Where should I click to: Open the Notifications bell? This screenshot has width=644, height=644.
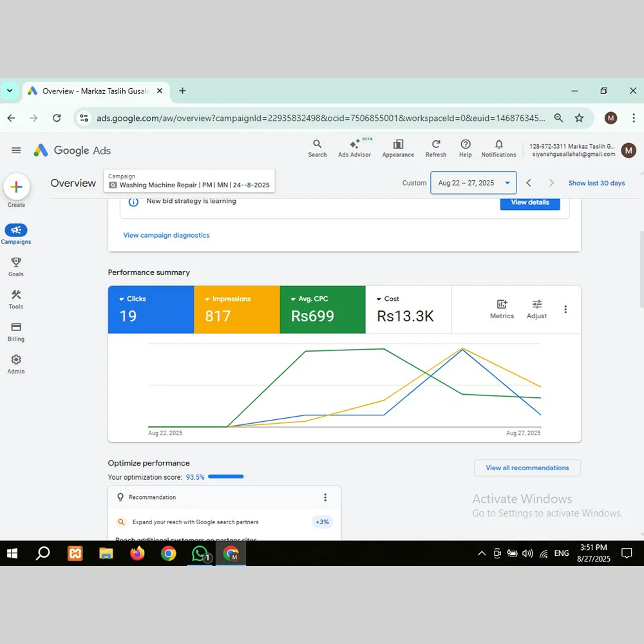tap(498, 148)
